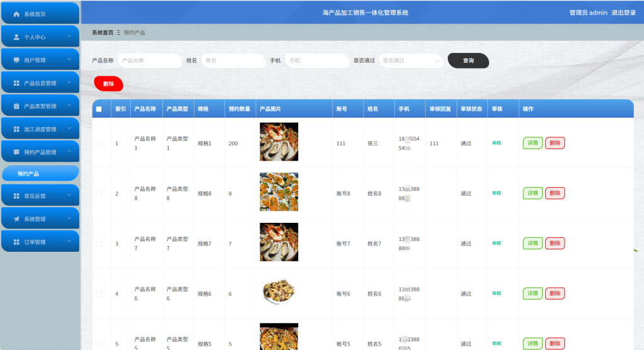Click 审核 link in 姓名7 row
This screenshot has height=350, width=644.
[497, 244]
